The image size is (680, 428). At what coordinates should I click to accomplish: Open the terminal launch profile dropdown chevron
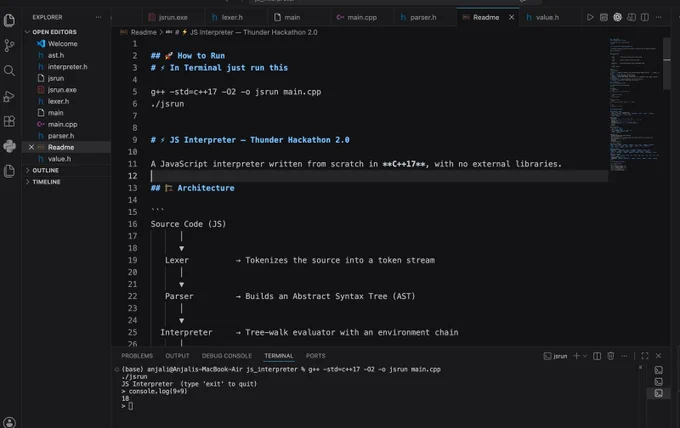point(585,356)
